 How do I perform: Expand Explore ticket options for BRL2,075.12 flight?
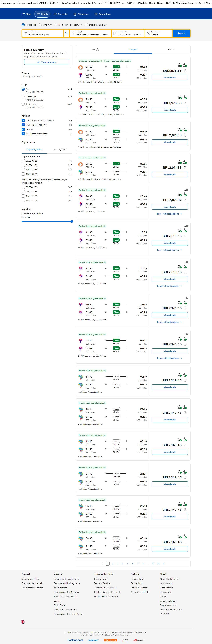(x=170, y=214)
